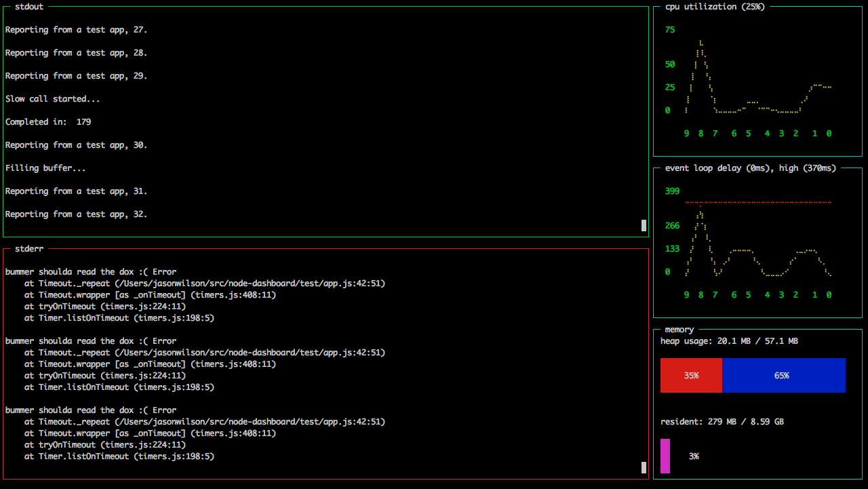Screen dimensions: 868x489
Task: Click the stderr panel title
Action: point(29,249)
